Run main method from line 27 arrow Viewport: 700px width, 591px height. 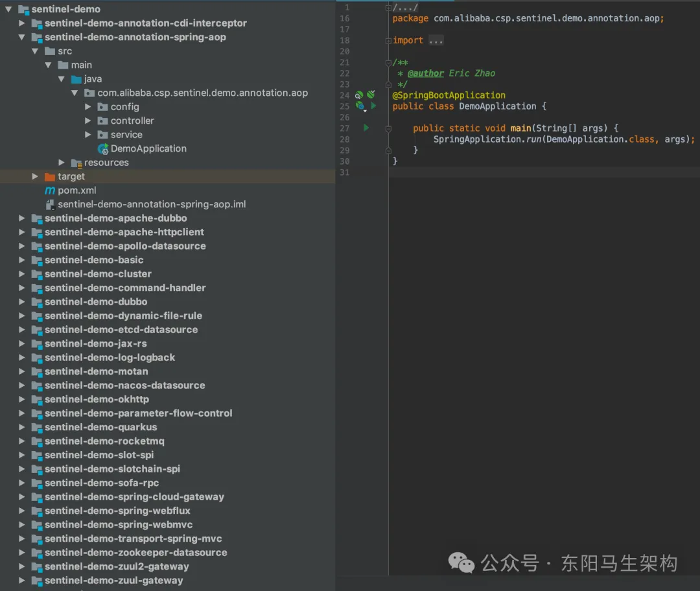click(x=366, y=128)
